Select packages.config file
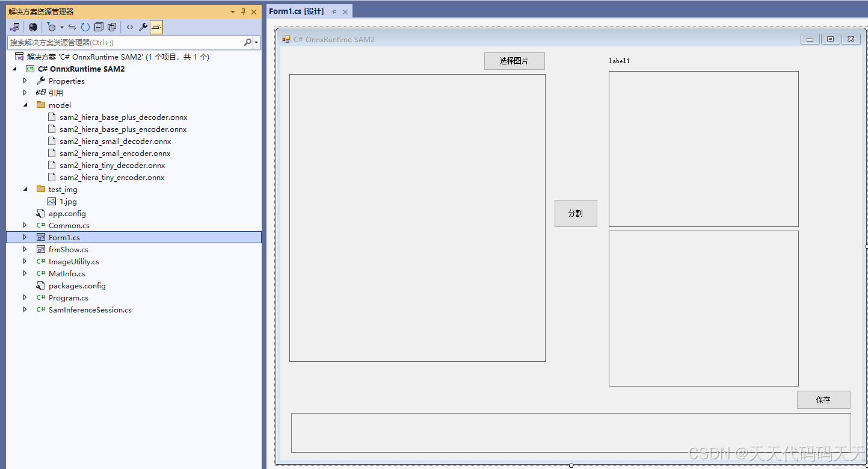The width and height of the screenshot is (868, 469). pyautogui.click(x=77, y=286)
